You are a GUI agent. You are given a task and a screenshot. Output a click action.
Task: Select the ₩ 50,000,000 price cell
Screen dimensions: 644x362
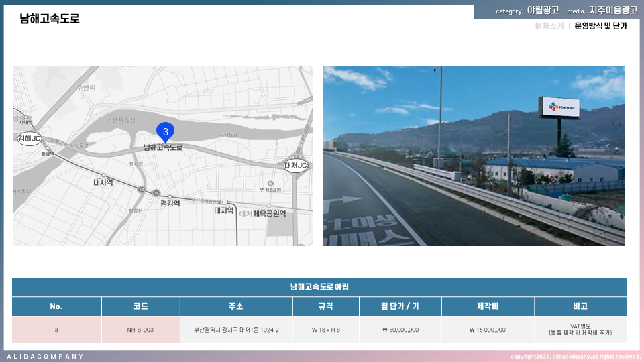[x=399, y=330]
